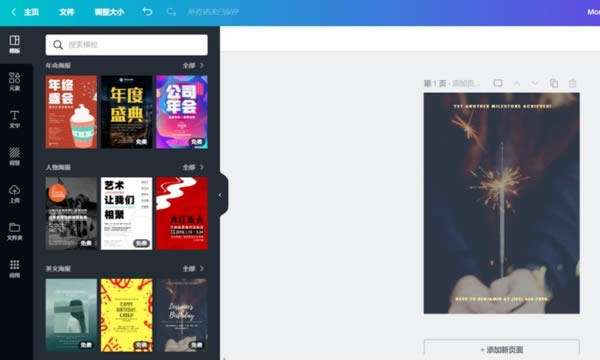Show all 英文海报 templates
The image size is (600, 360).
coord(193,269)
